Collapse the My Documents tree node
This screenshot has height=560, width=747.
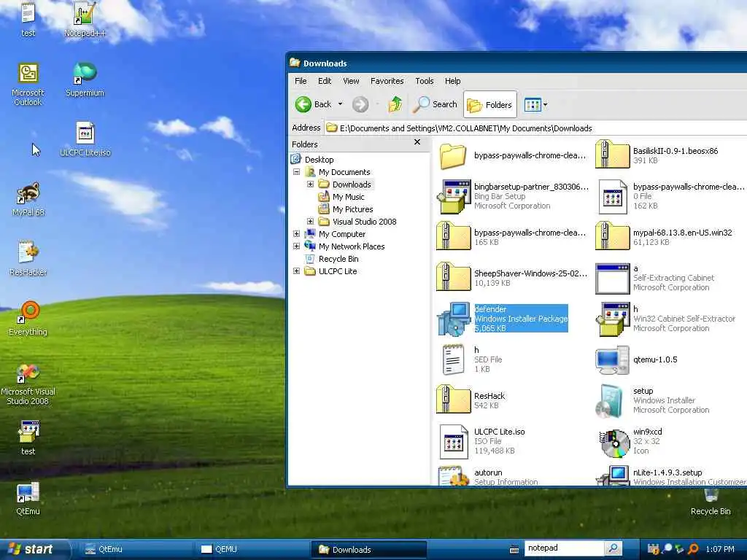[x=296, y=172]
